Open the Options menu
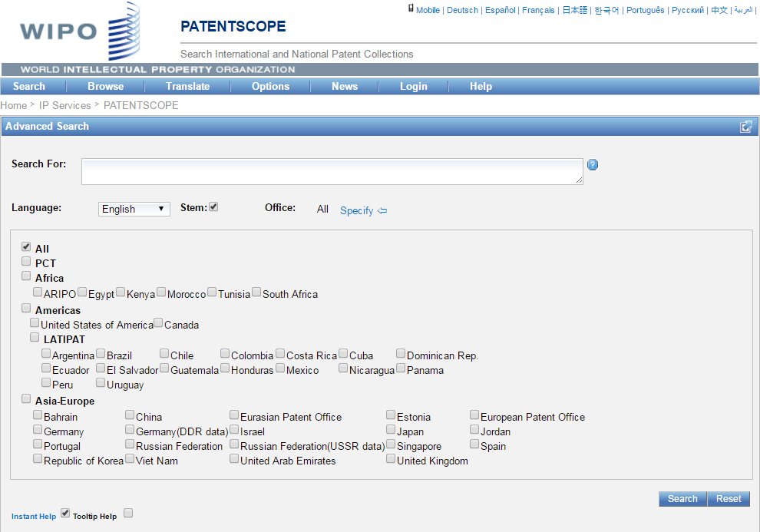Viewport: 760px width, 532px height. (x=270, y=86)
